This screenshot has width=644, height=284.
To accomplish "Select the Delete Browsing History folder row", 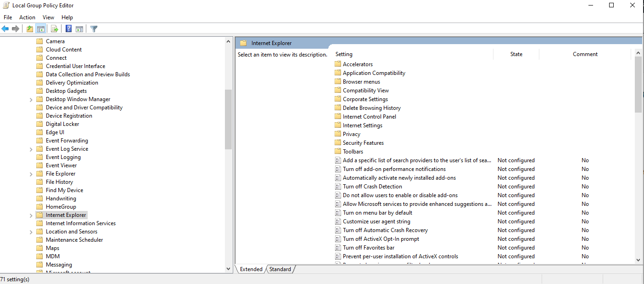I will (372, 108).
